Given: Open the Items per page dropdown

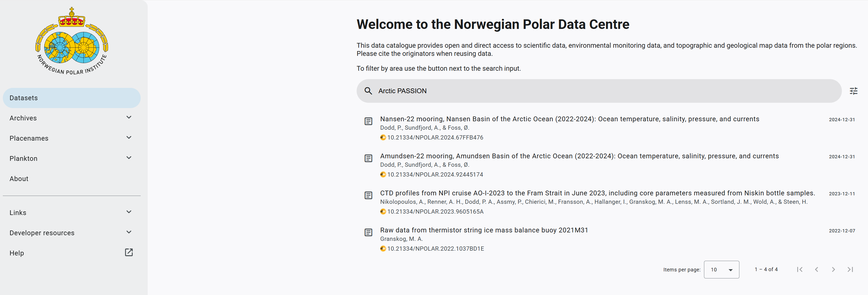Looking at the screenshot, I should coord(721,269).
